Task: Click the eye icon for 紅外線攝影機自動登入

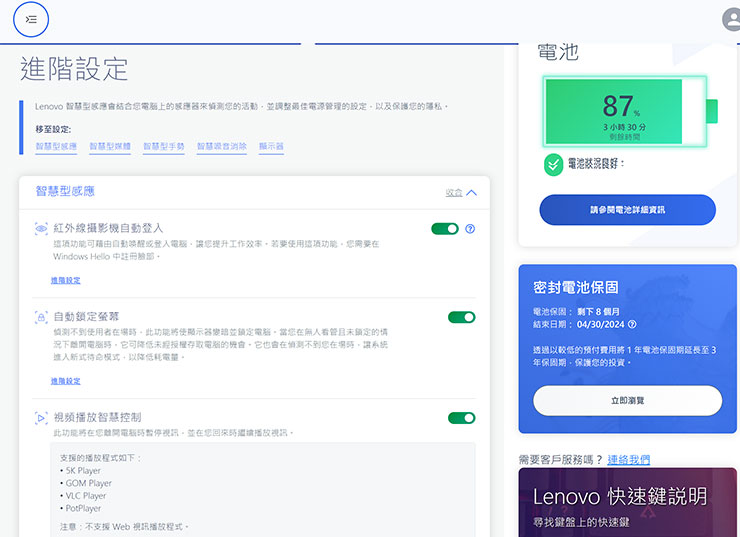Action: 41,229
